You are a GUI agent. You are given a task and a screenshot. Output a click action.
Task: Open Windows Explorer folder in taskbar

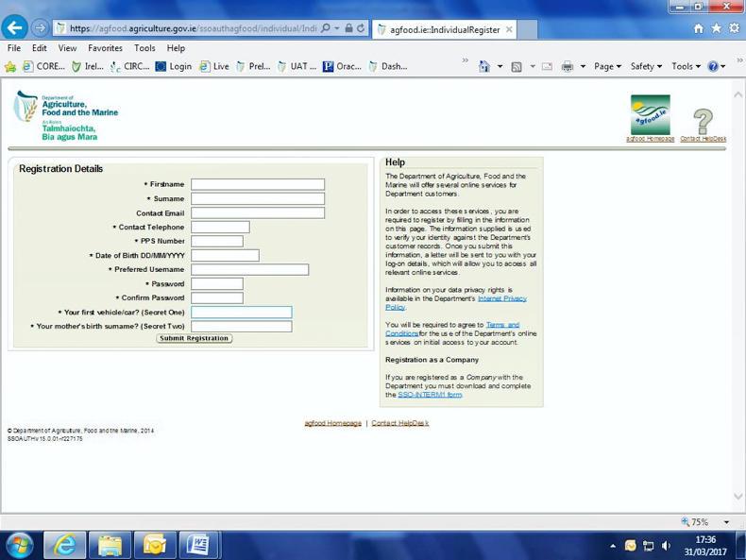pos(110,545)
